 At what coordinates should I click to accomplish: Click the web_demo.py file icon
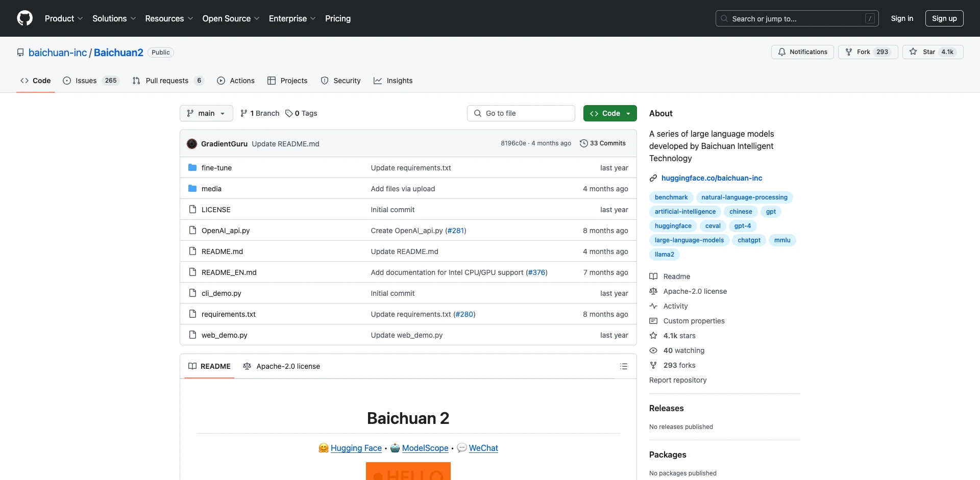[192, 335]
